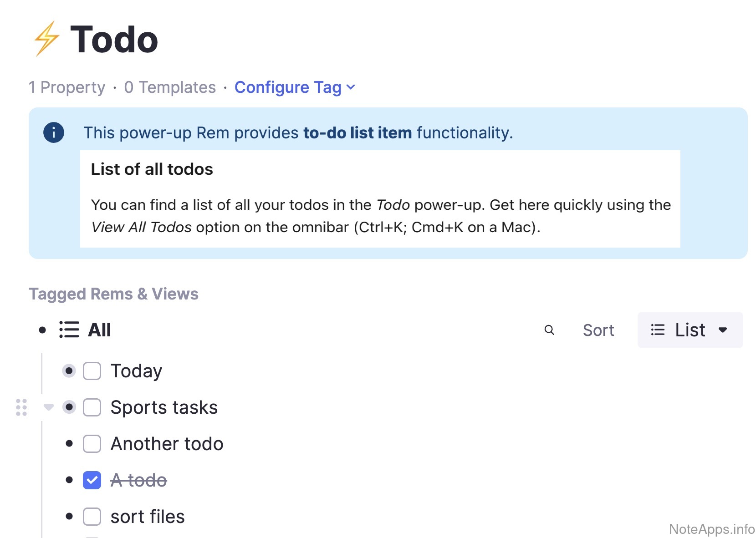Click the bullet next to sort files

point(69,516)
